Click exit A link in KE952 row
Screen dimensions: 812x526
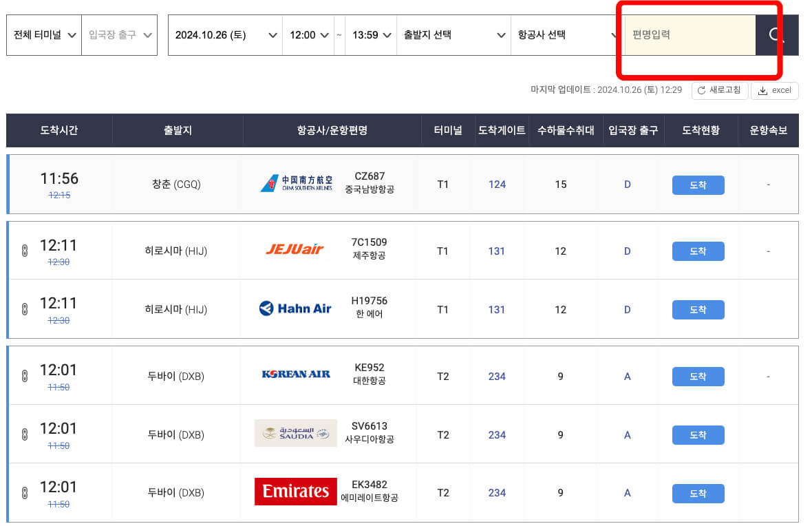627,377
